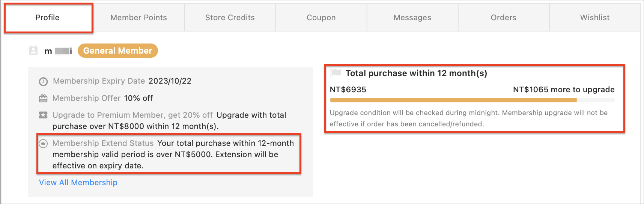View the Orders tab
644x204 pixels.
(x=504, y=18)
